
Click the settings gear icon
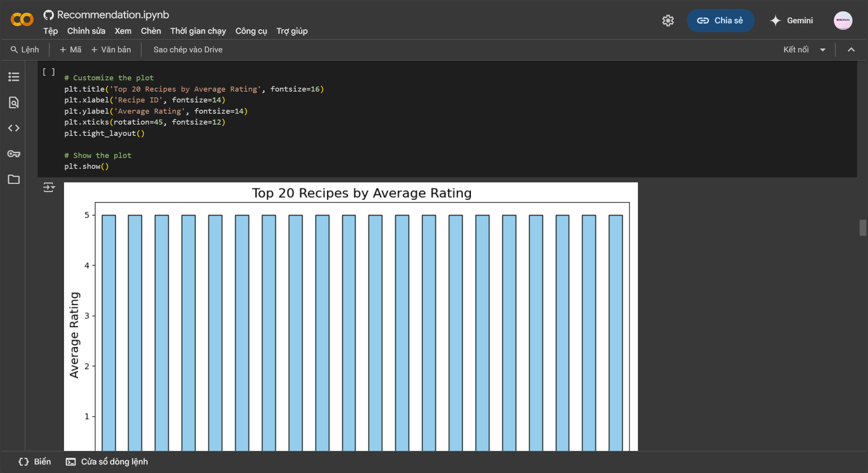click(668, 21)
